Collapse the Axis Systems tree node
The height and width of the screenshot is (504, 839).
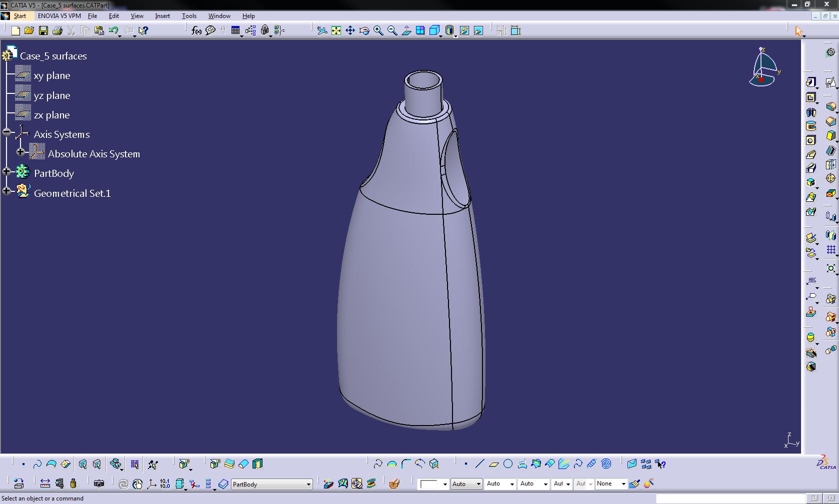click(x=6, y=132)
